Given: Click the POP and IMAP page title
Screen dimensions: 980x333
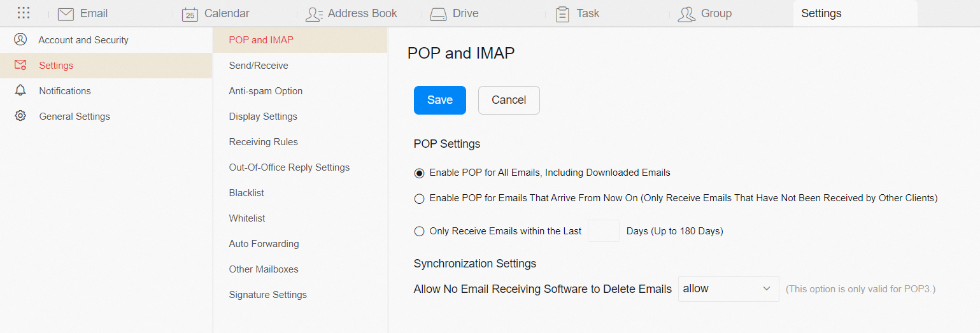Looking at the screenshot, I should (x=461, y=53).
